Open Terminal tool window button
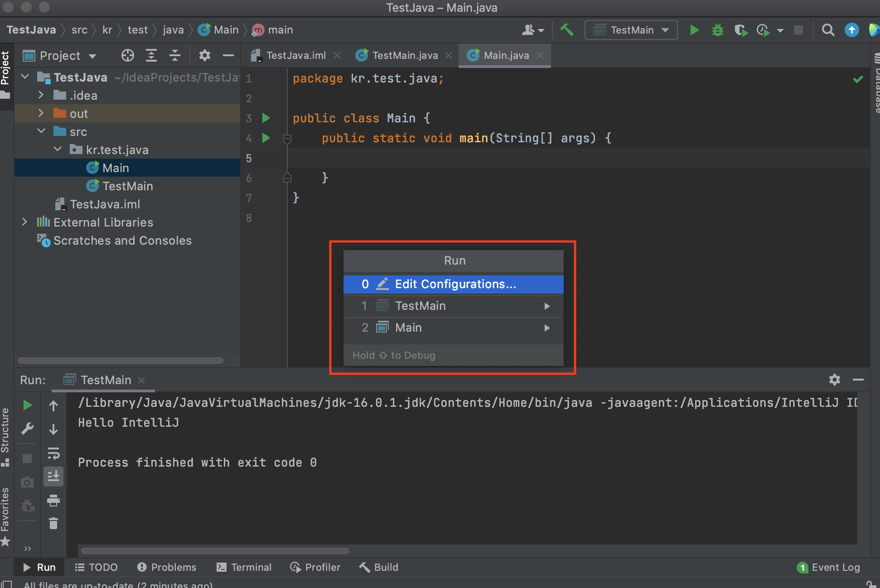This screenshot has height=588, width=880. click(244, 567)
